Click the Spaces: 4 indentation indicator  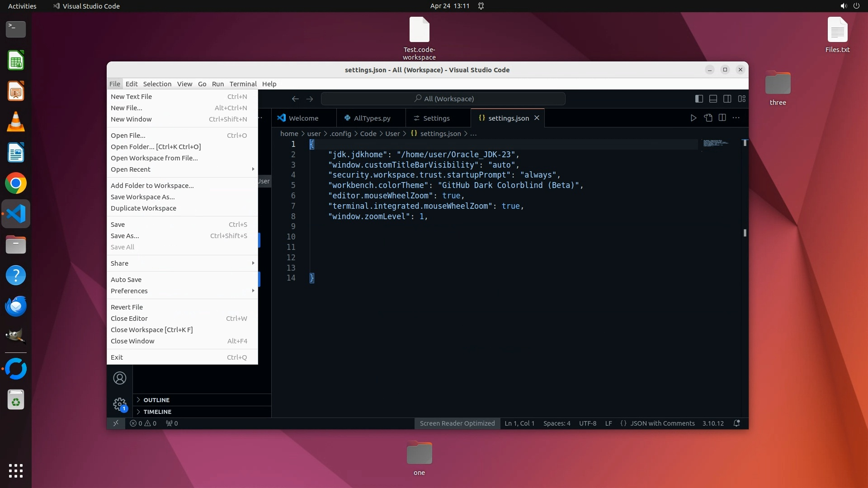[557, 423]
